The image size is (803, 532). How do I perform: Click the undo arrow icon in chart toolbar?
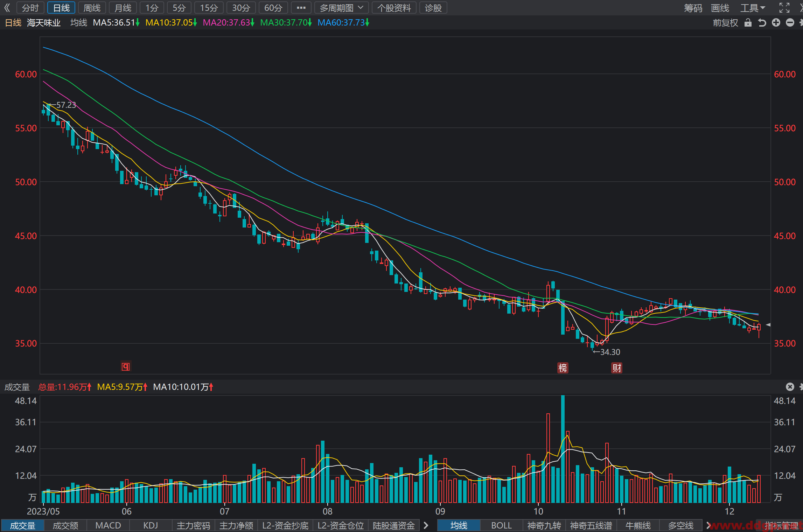pyautogui.click(x=762, y=23)
